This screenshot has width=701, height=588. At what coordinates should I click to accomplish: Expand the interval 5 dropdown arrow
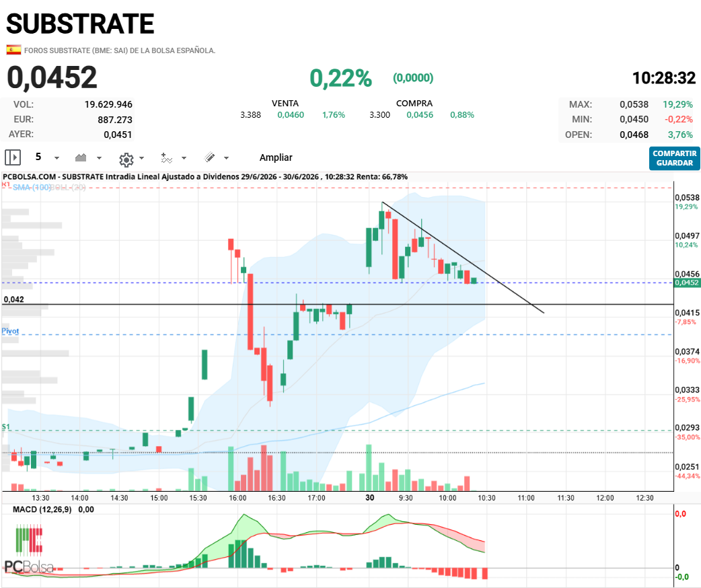point(57,158)
